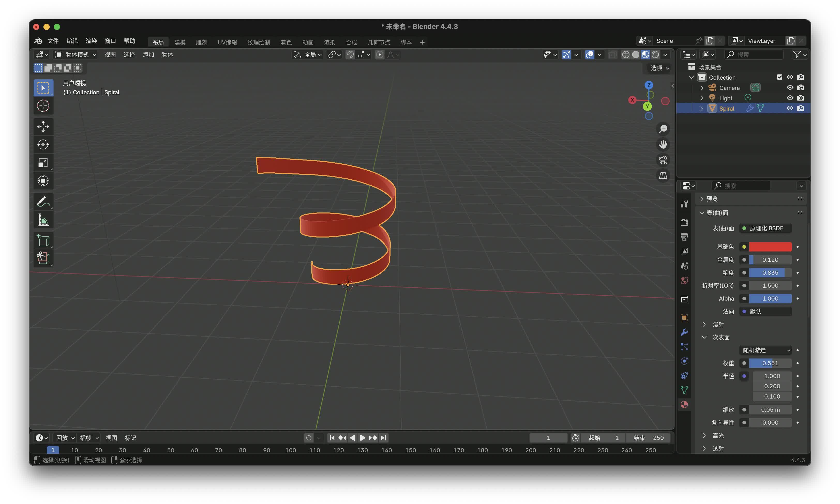Screen dimensions: 840x504
Task: Select the Scale tool icon
Action: (x=43, y=163)
